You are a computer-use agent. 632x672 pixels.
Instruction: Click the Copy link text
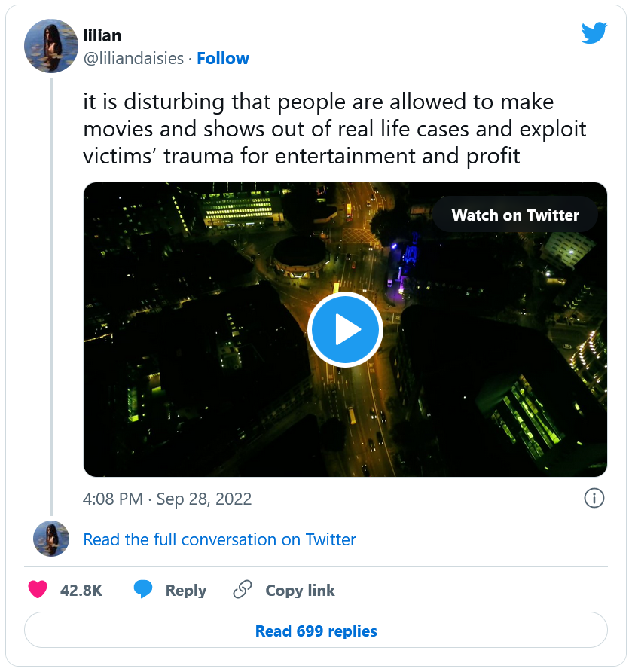pos(300,591)
